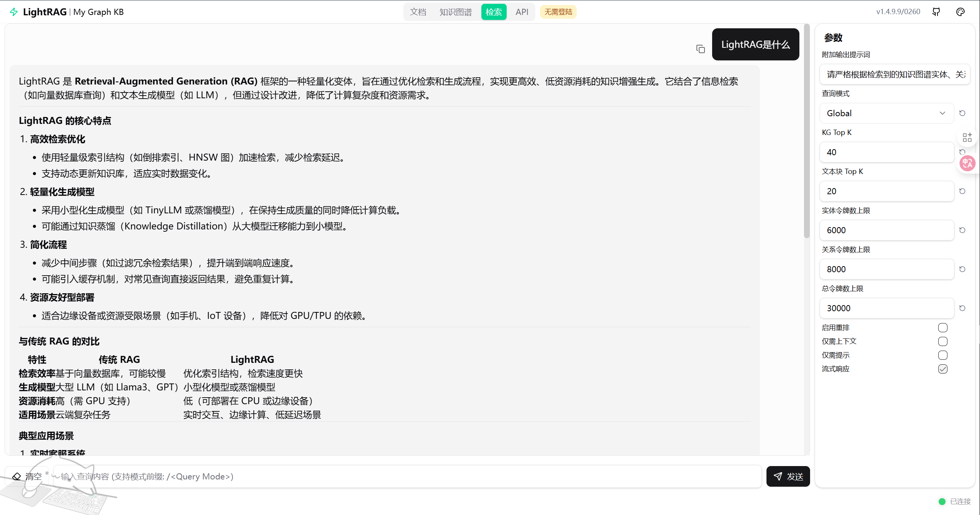This screenshot has height=515, width=980.
Task: Click the floating grid-plus extension icon
Action: [967, 137]
